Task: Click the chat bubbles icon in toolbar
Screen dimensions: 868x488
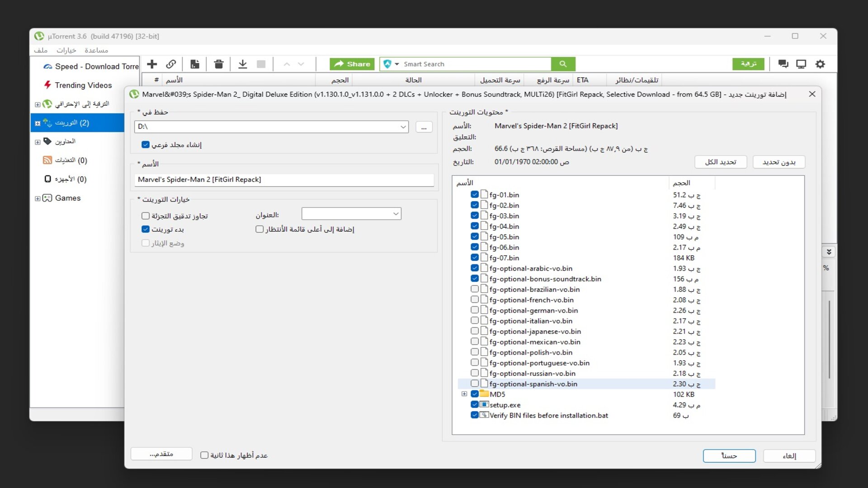Action: [783, 64]
